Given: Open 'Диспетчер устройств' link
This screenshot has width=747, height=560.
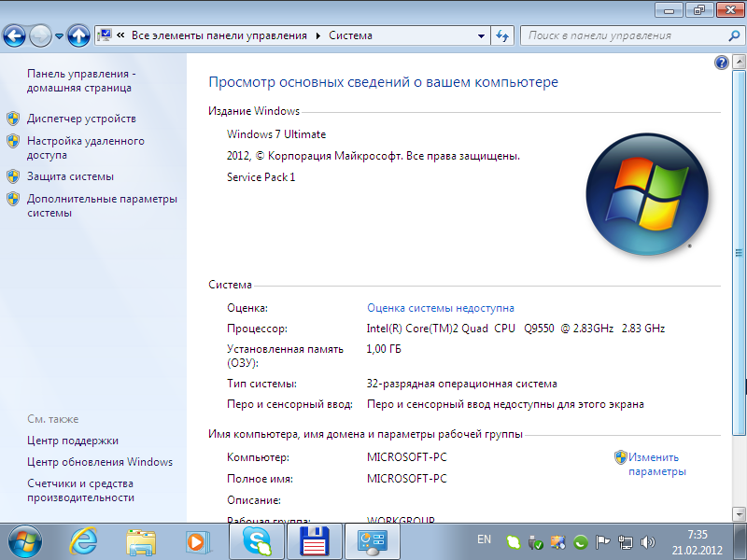Looking at the screenshot, I should tap(81, 119).
